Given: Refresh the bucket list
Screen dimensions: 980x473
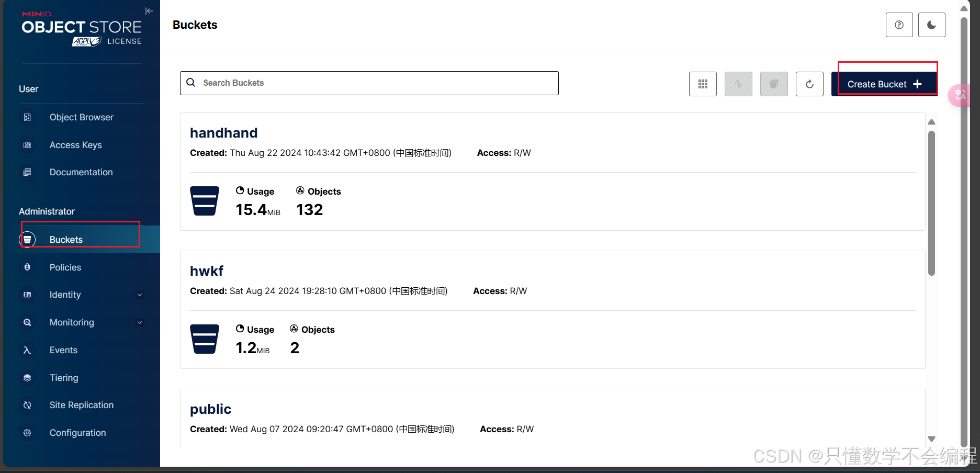Looking at the screenshot, I should (809, 84).
